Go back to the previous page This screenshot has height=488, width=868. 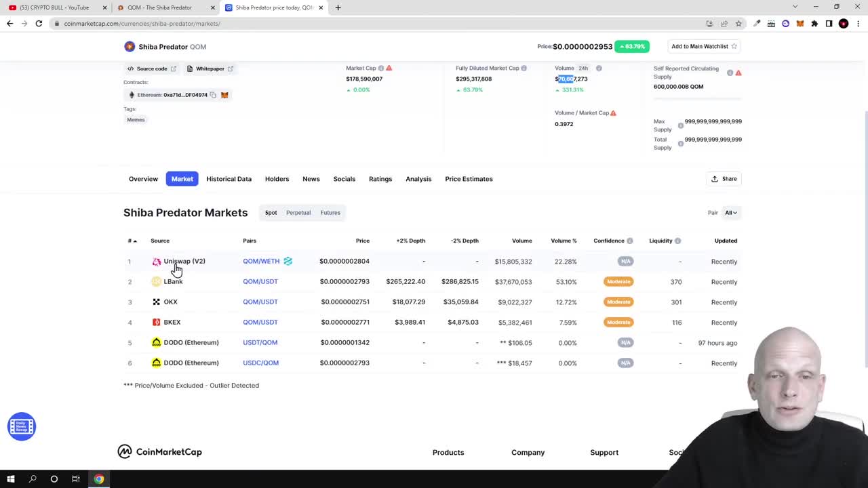coord(9,24)
